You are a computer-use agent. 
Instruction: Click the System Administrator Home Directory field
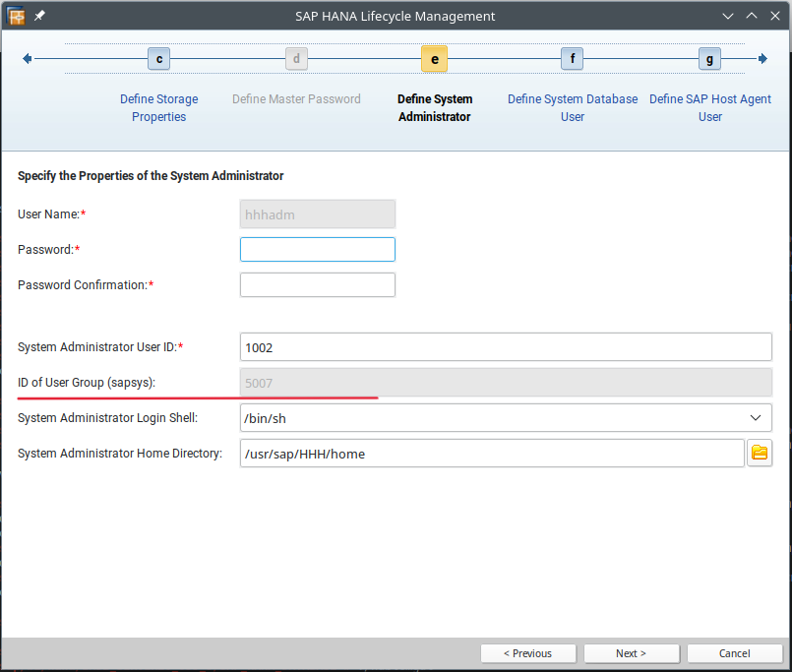[x=493, y=454]
